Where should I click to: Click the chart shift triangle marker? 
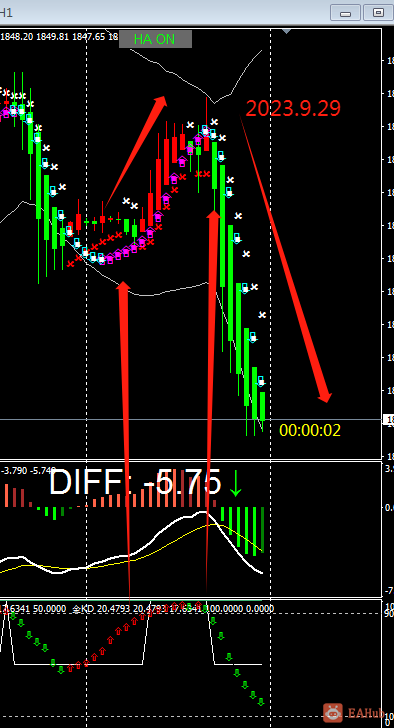pos(287,32)
